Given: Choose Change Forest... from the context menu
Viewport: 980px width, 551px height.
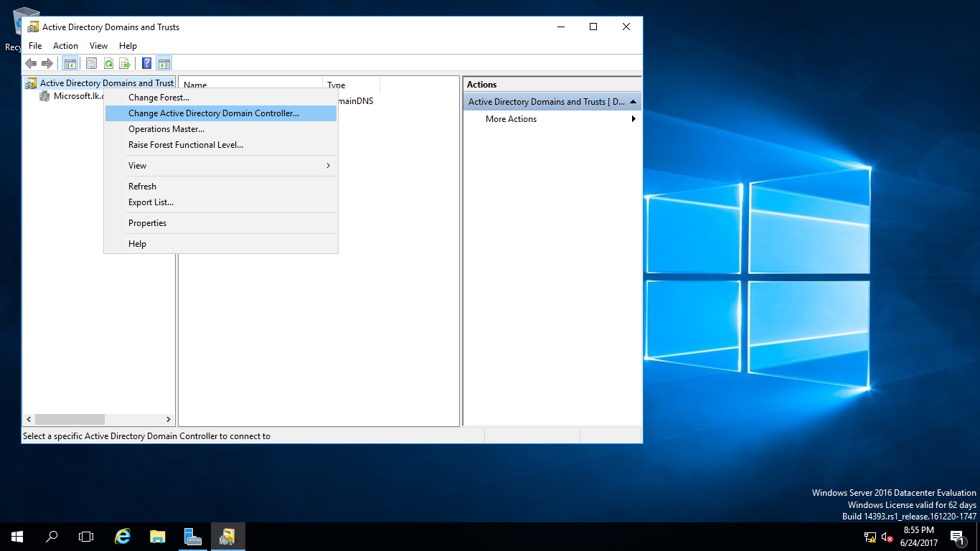Looking at the screenshot, I should pyautogui.click(x=221, y=98).
